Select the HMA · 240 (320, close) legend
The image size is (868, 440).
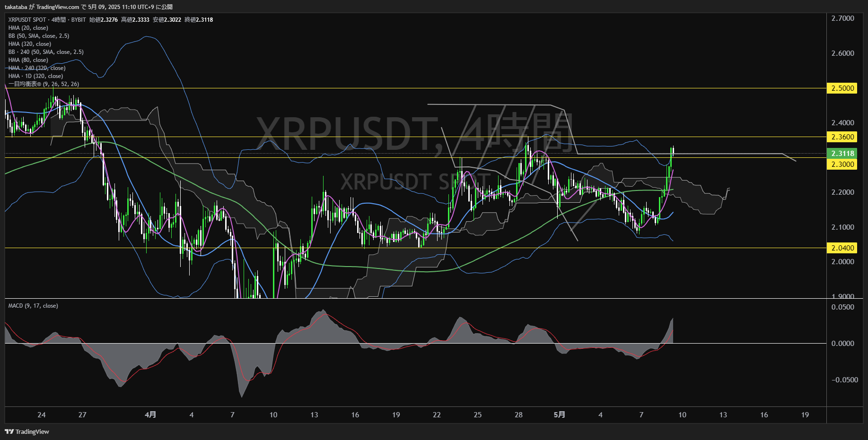coord(37,68)
